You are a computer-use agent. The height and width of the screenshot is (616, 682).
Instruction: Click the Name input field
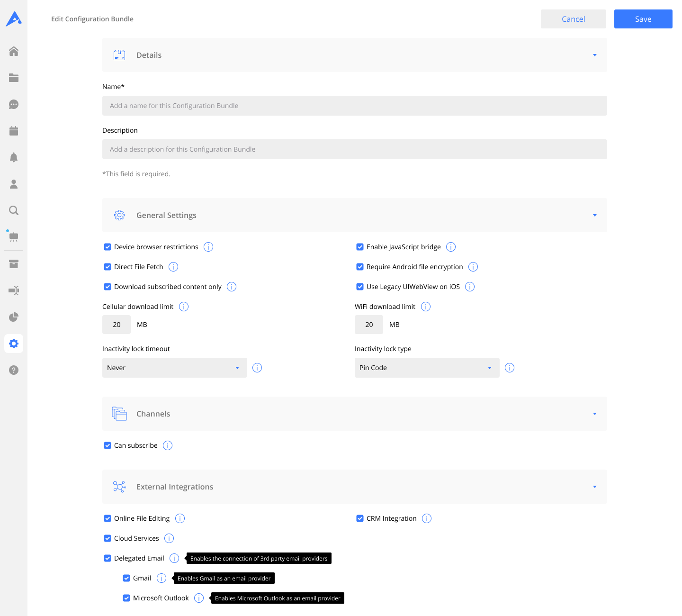[354, 106]
